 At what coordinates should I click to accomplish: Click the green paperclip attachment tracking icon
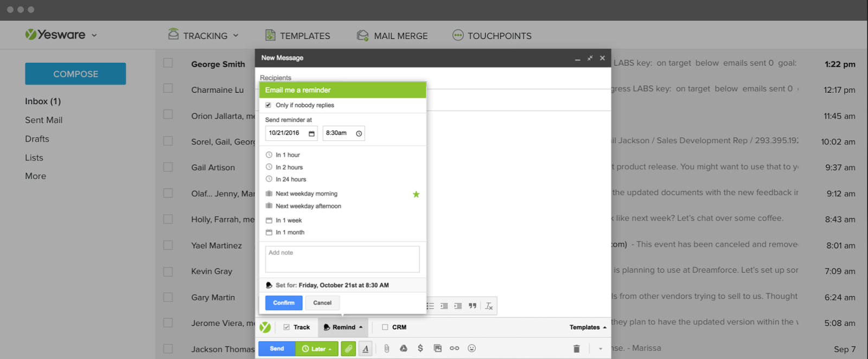pyautogui.click(x=348, y=349)
